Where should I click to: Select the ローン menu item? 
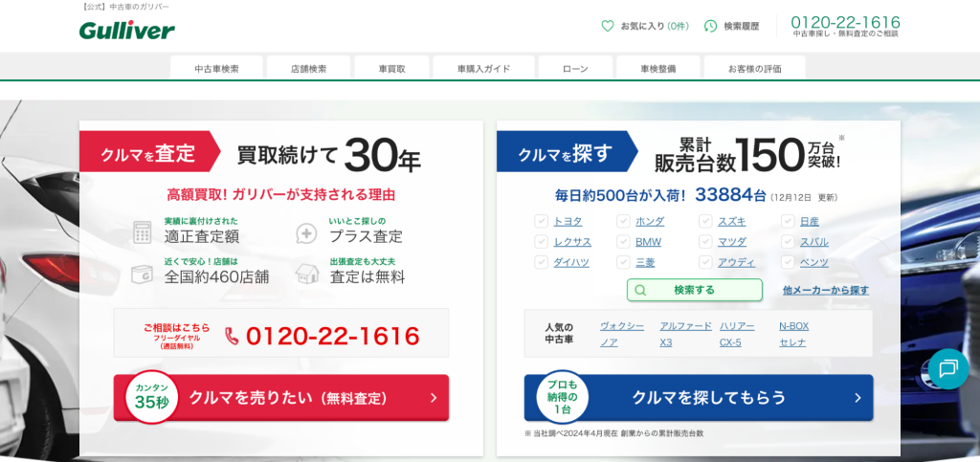[575, 69]
